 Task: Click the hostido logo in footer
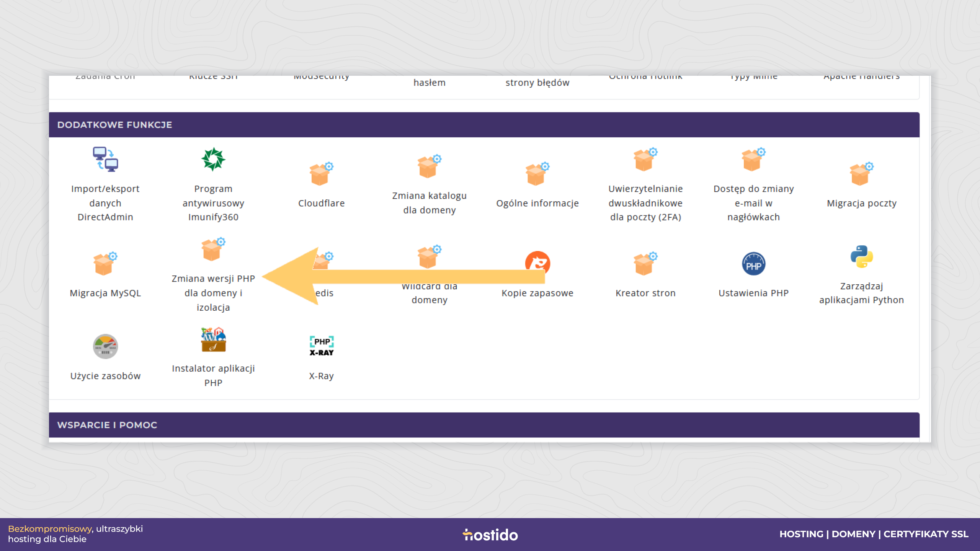tap(490, 535)
